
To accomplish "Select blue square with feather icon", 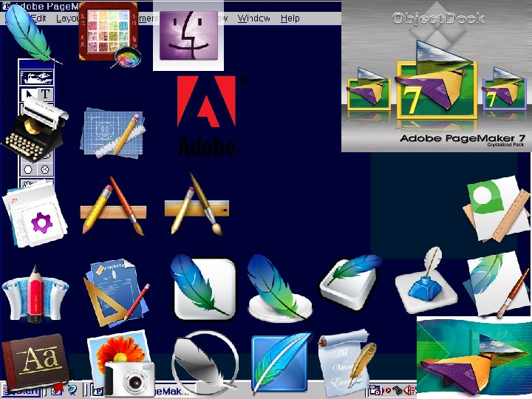I will tap(281, 364).
